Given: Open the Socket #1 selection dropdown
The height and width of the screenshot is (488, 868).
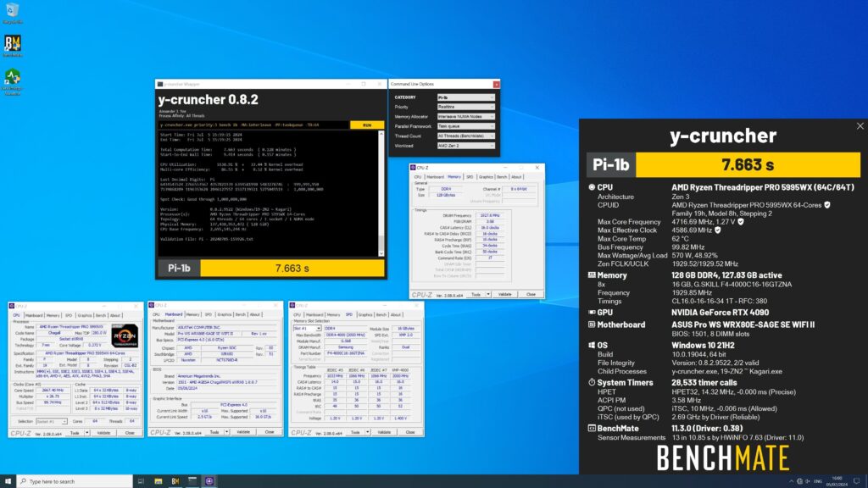Looking at the screenshot, I should click(52, 422).
